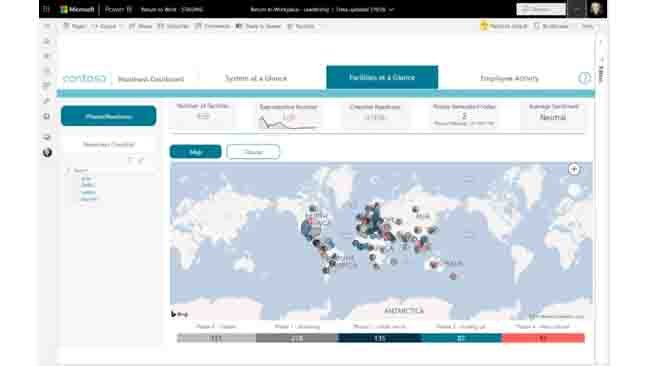The width and height of the screenshot is (650, 366).
Task: Switch to System at a Glance tab
Action: coord(256,78)
